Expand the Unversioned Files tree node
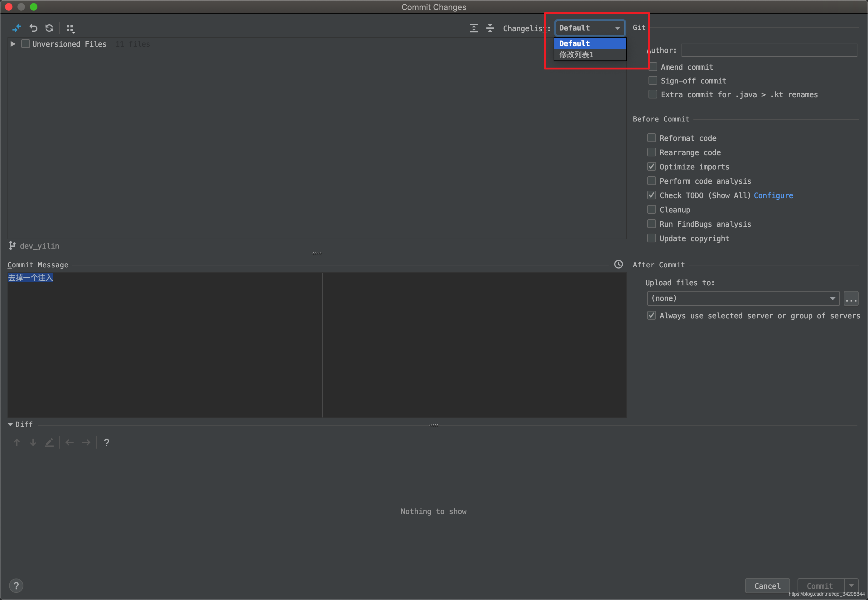The image size is (868, 600). (12, 44)
